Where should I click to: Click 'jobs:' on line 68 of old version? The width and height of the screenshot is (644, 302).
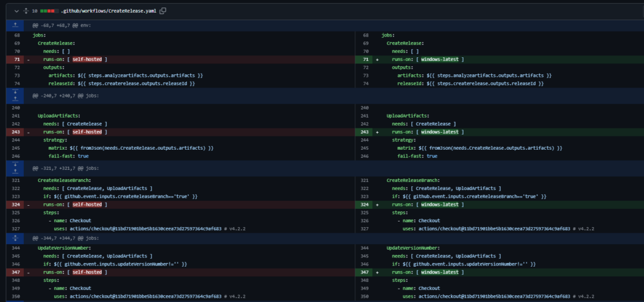[x=40, y=35]
